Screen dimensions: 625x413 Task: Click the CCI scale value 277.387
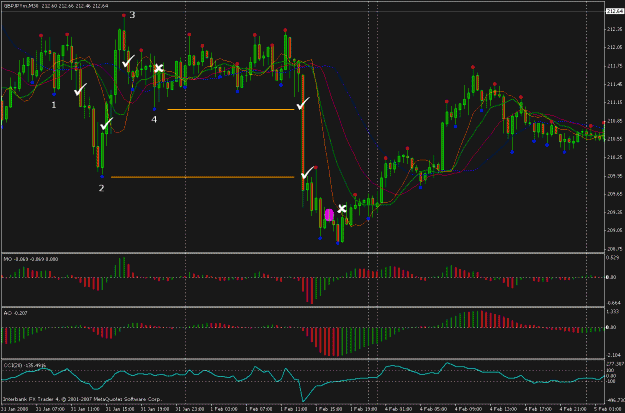pos(614,364)
